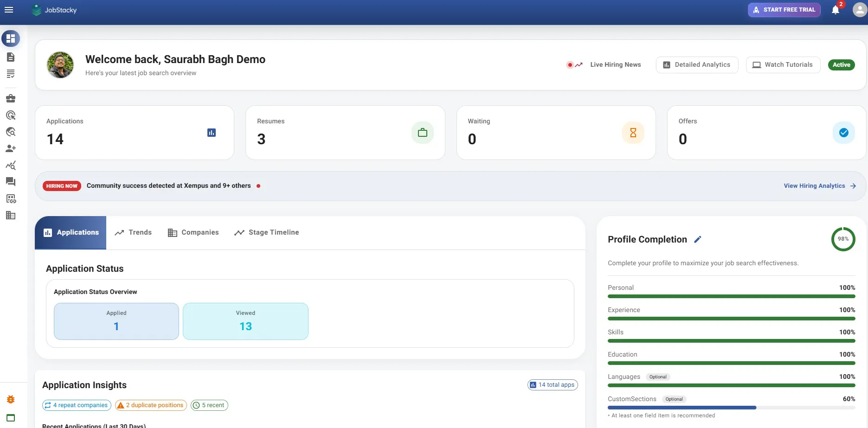Viewport: 868px width, 428px height.
Task: Click the Personal progress bar
Action: pos(732,296)
